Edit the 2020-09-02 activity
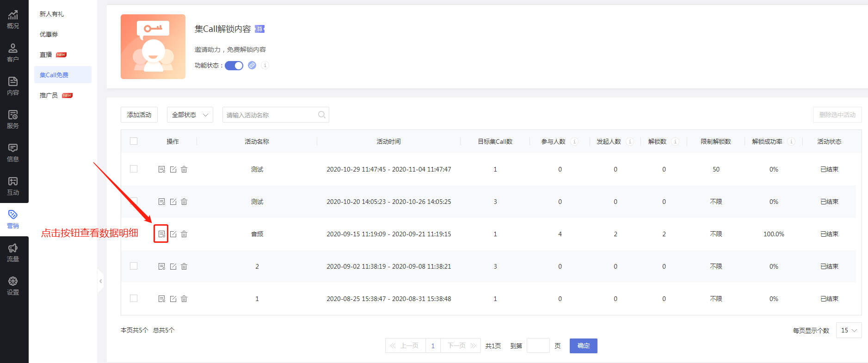This screenshot has width=868, height=363. [173, 266]
